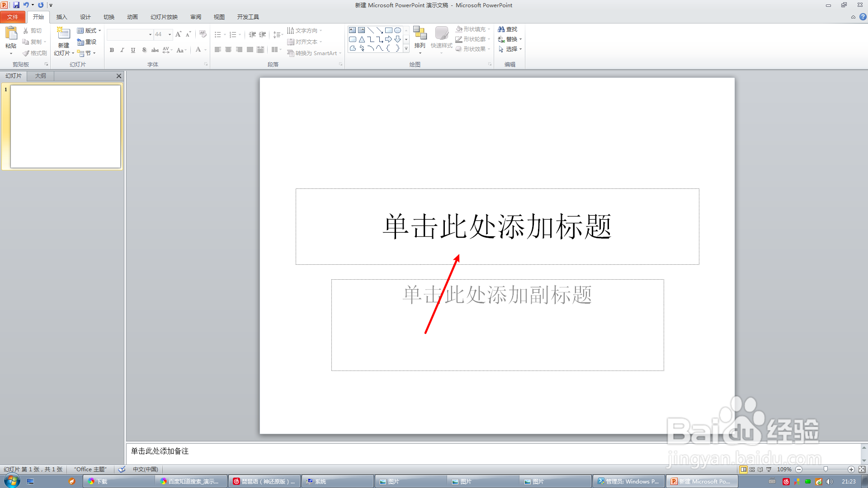Undo the last action
The image size is (868, 488).
26,5
